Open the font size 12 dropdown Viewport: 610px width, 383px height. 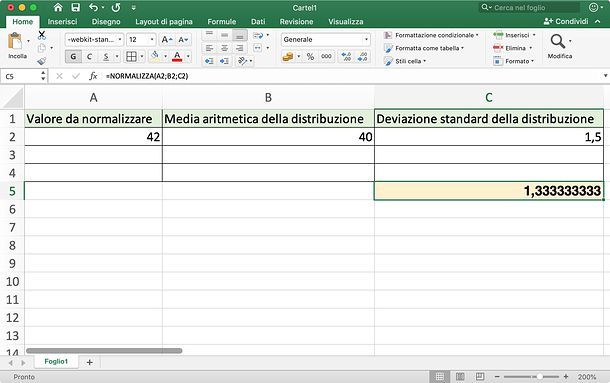[x=152, y=40]
